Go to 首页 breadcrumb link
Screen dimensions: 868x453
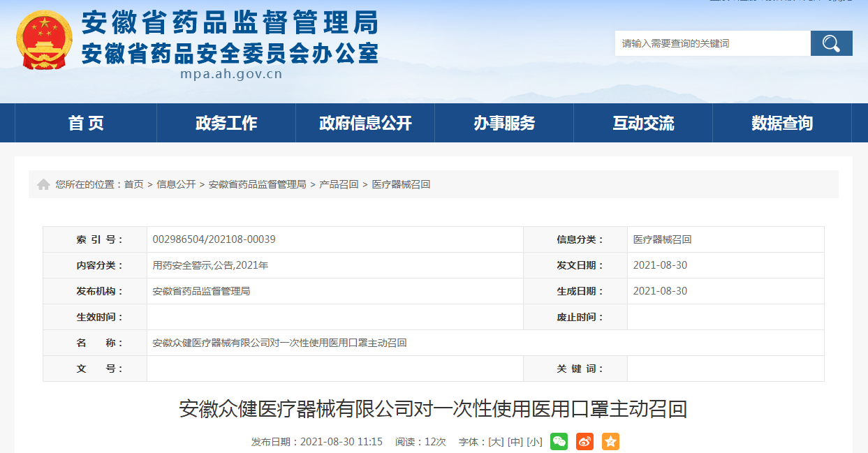133,184
